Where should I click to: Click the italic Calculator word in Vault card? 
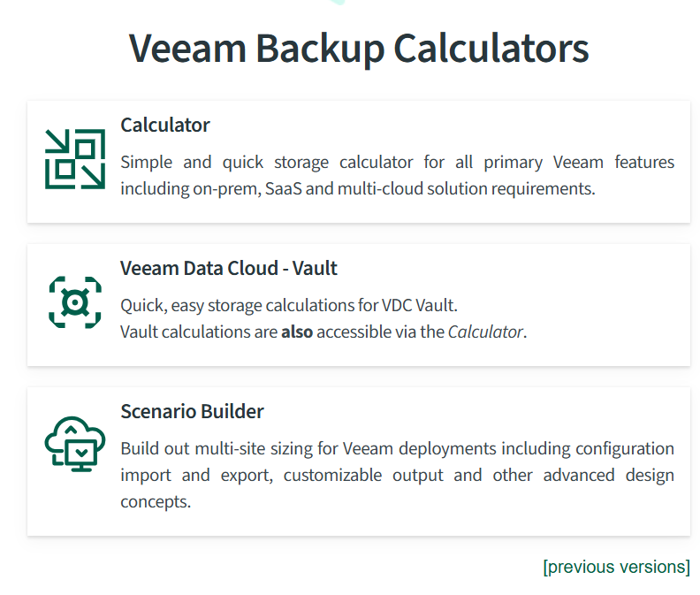click(x=485, y=332)
